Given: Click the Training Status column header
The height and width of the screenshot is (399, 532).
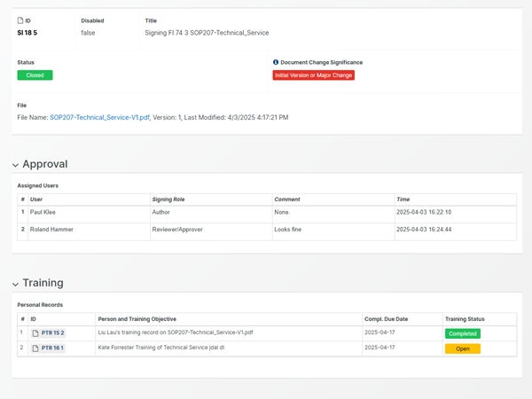Looking at the screenshot, I should [465, 318].
